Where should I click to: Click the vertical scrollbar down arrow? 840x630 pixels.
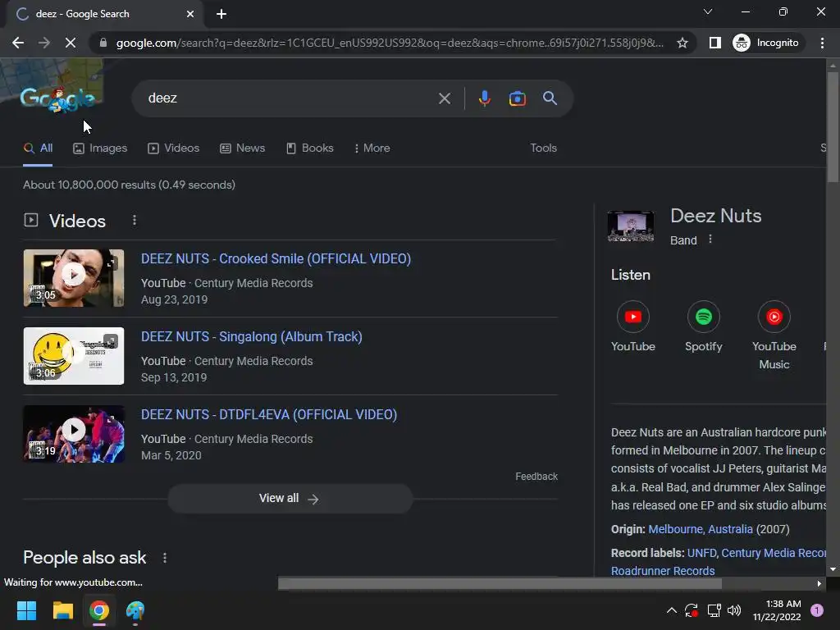(x=833, y=569)
